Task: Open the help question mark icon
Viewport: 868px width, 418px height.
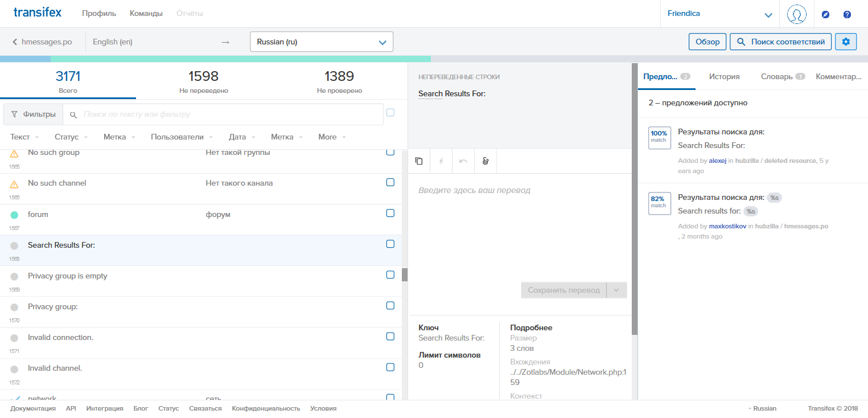Action: pos(847,14)
